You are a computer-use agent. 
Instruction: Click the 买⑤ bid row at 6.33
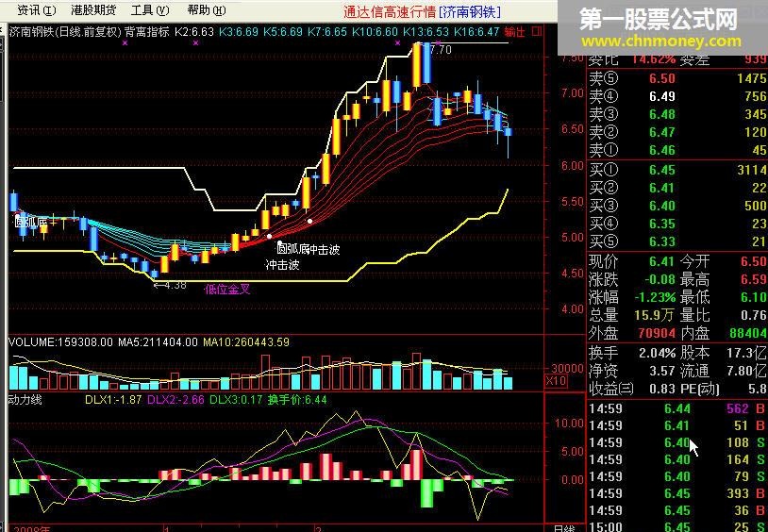[x=677, y=241]
